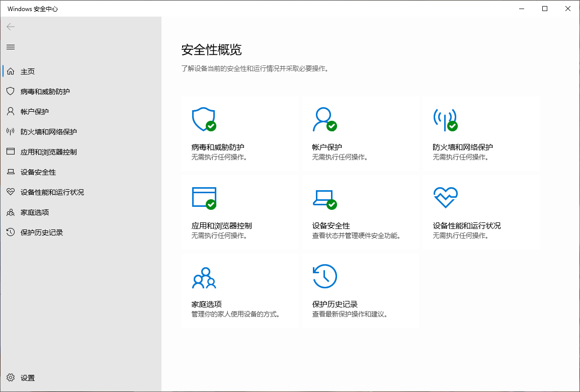Screen dimensions: 580x392
Task: Minimize the Windows 安全中心 window
Action: (x=522, y=9)
